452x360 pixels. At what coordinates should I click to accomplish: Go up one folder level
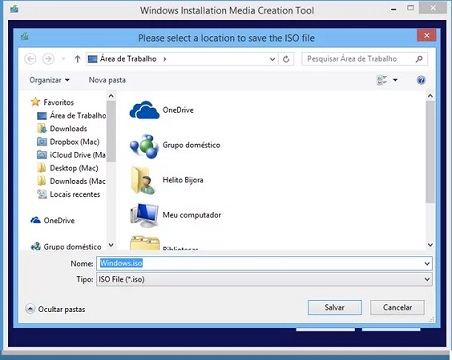point(77,59)
